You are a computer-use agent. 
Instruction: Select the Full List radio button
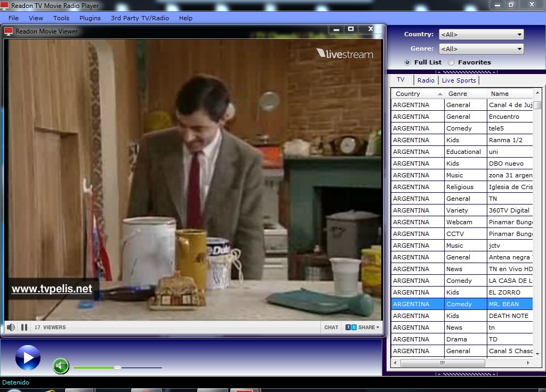coord(407,62)
